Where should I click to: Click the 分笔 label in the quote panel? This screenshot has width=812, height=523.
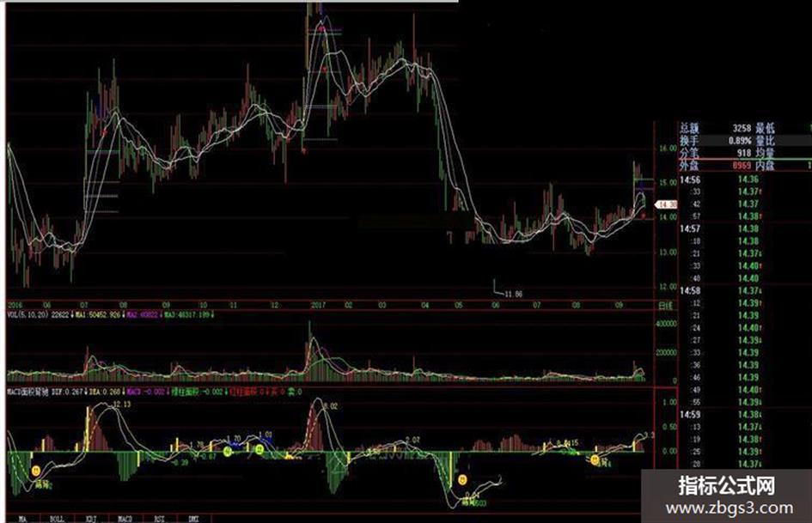tap(689, 153)
